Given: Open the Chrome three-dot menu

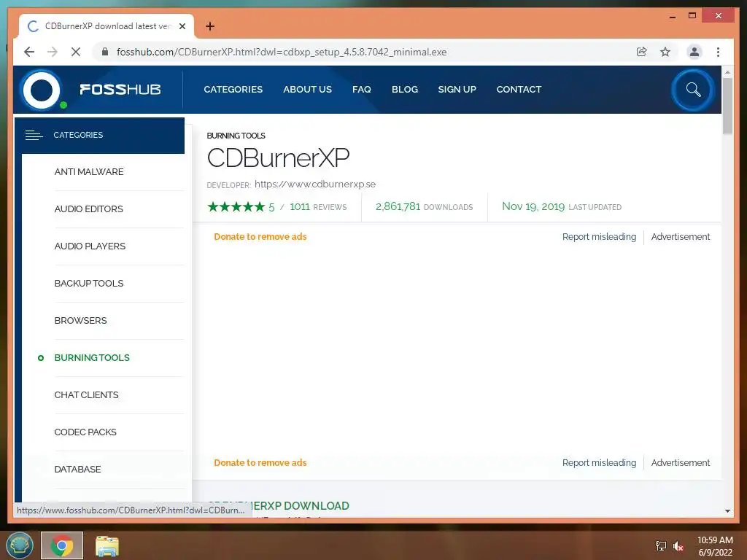Looking at the screenshot, I should pyautogui.click(x=718, y=52).
